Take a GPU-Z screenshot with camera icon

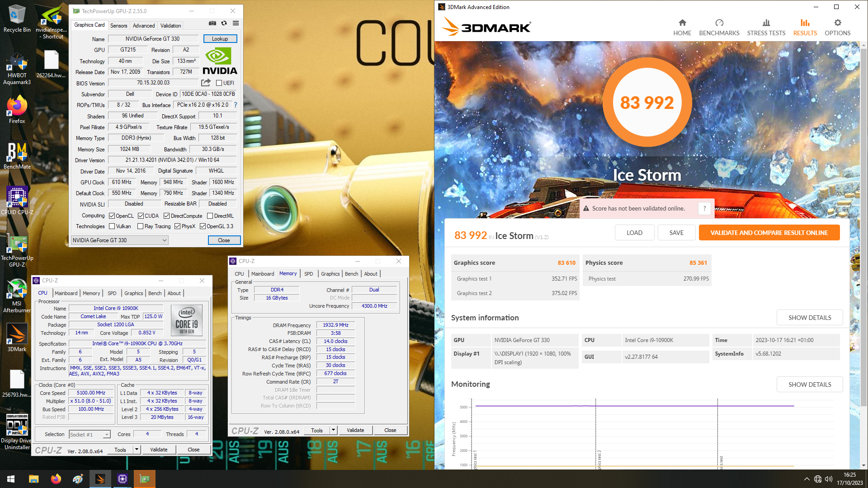[x=212, y=23]
